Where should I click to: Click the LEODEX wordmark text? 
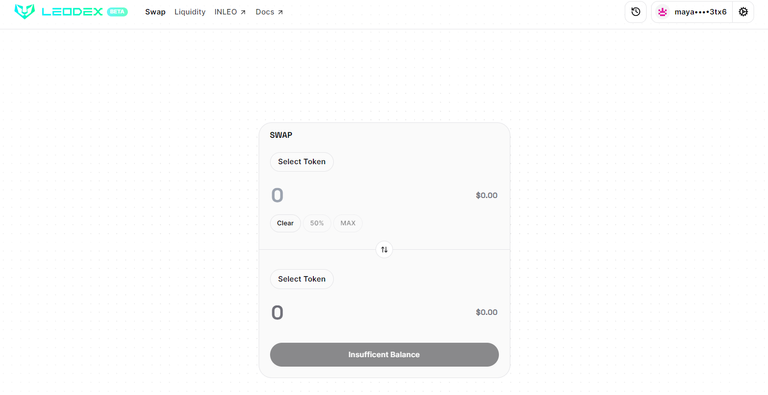(x=72, y=12)
